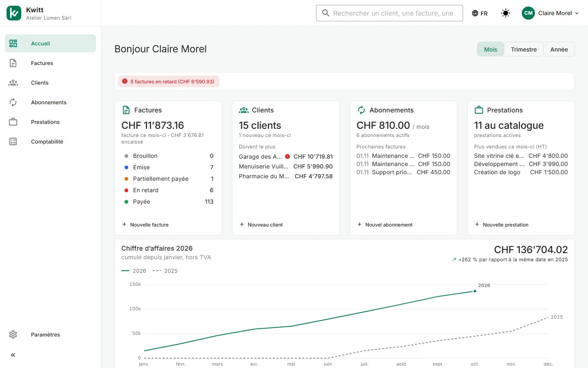Collapse the sidebar with double chevron
Screen dimensions: 588x368
(x=13, y=355)
